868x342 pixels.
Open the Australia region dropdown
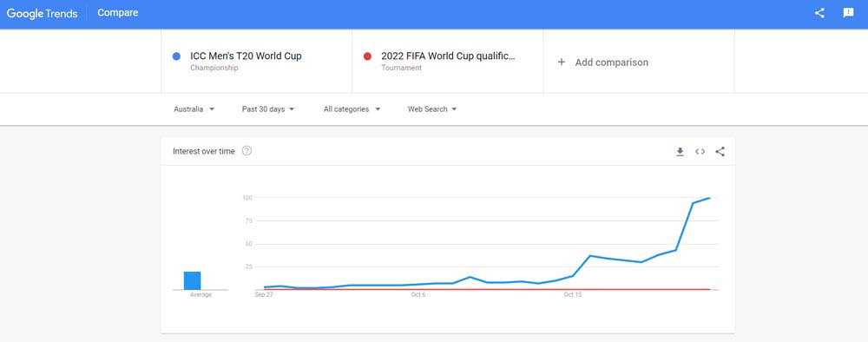tap(194, 109)
